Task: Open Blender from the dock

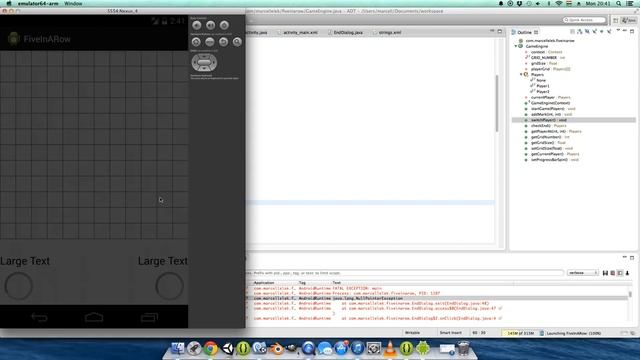Action: [276, 348]
